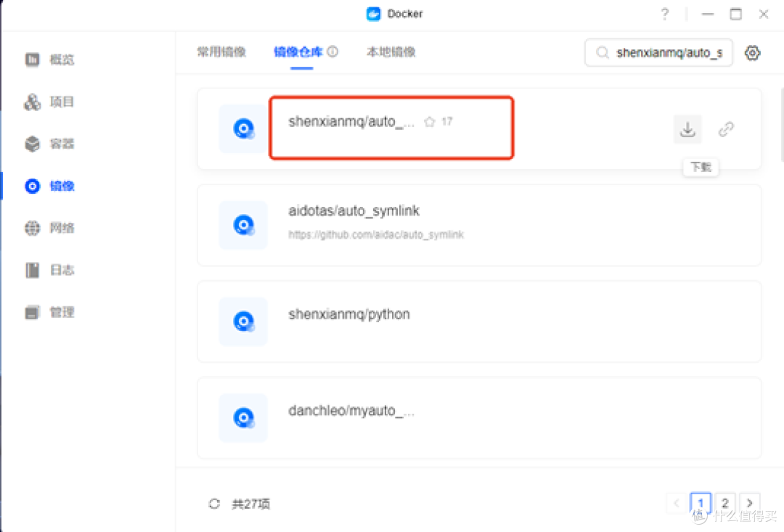Open the 常用镜像 tab
The width and height of the screenshot is (784, 532).
pyautogui.click(x=221, y=52)
